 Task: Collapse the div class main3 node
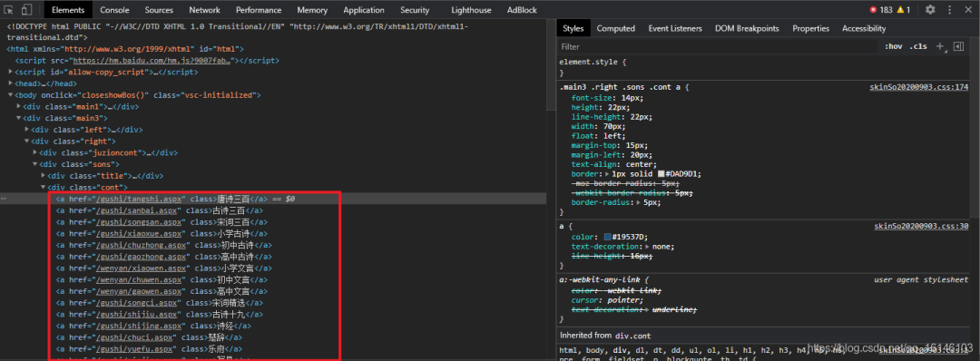[x=19, y=118]
